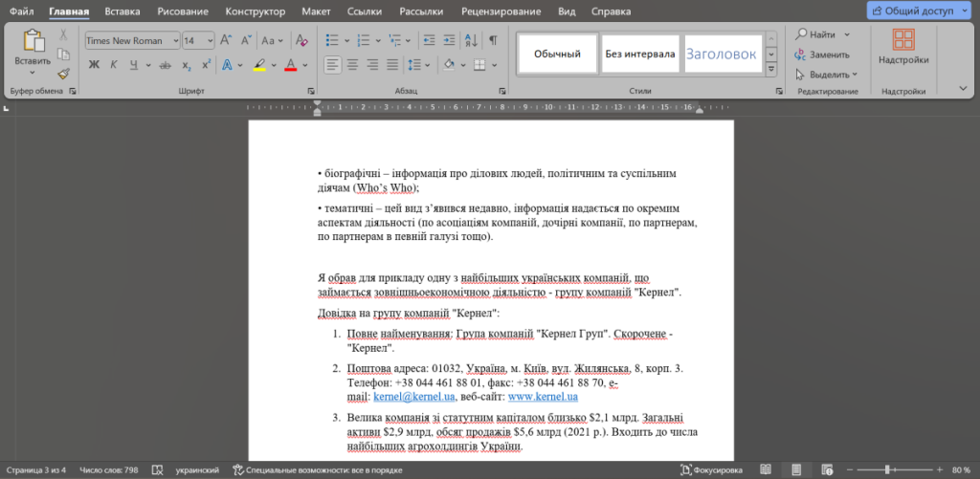Adjust the zoom slider handle
The height and width of the screenshot is (479, 980).
coord(887,469)
